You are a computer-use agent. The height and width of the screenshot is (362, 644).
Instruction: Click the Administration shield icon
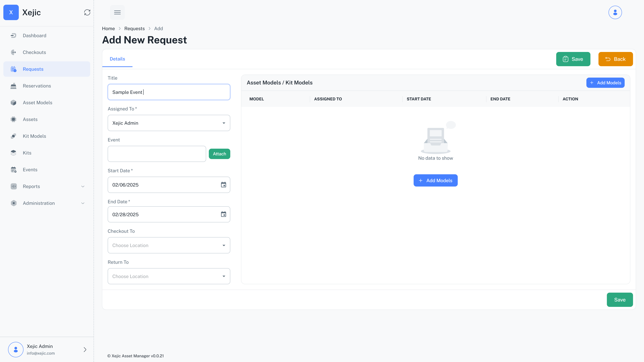[x=13, y=203]
